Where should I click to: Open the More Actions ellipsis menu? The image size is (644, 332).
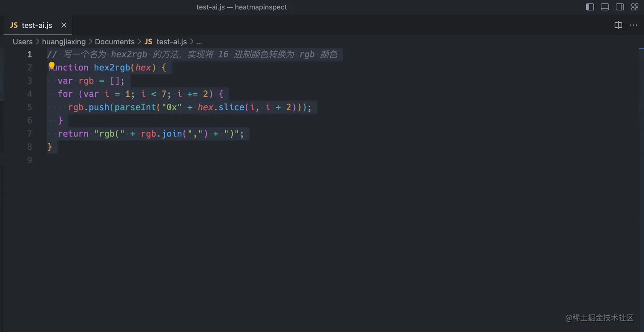[x=634, y=25]
